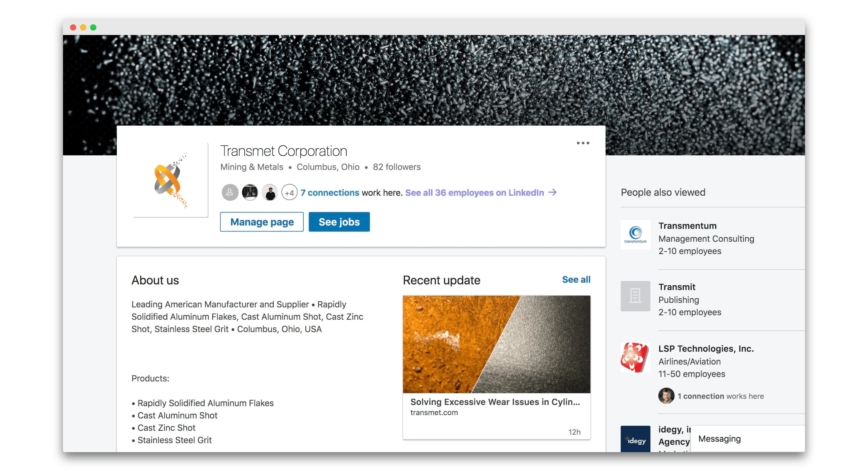Click the LSP Technologies red logo
The width and height of the screenshot is (868, 471).
click(635, 357)
